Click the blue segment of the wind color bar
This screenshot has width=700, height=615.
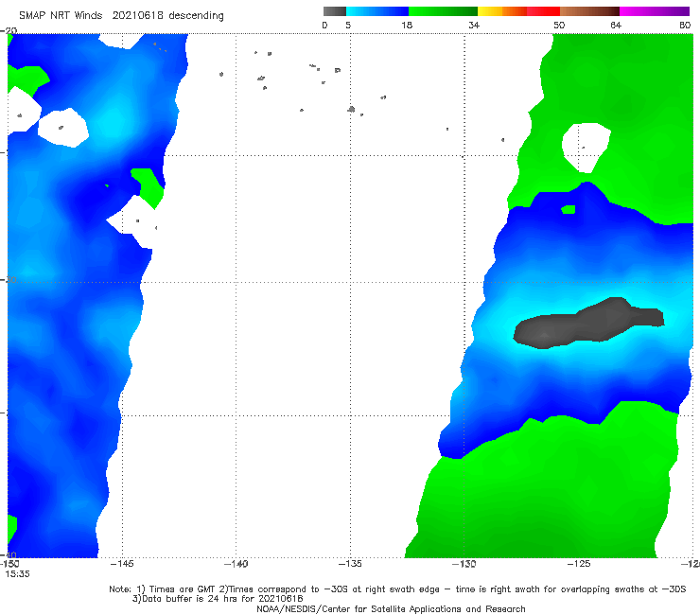click(377, 11)
